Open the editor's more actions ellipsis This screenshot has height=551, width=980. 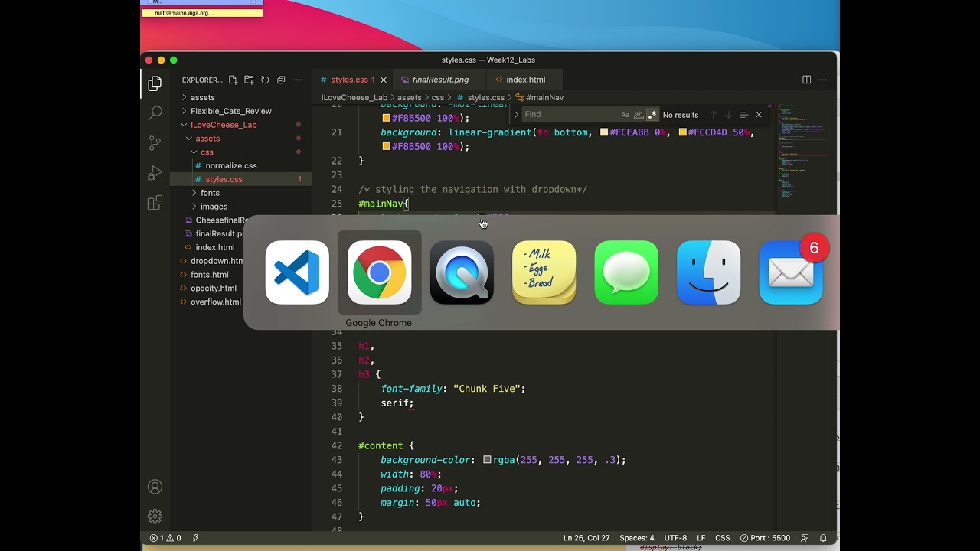point(823,80)
